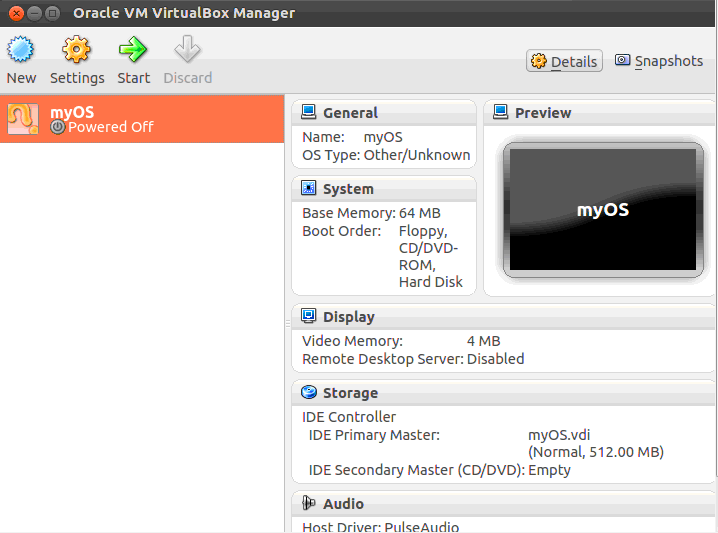Close the VirtualBox Manager window
Viewport: 718px width, 533px height.
pos(16,13)
